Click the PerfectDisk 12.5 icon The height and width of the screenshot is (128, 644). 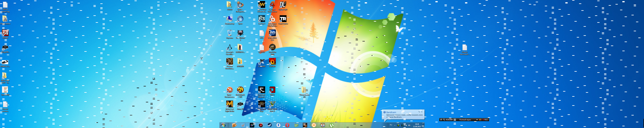coord(272,35)
